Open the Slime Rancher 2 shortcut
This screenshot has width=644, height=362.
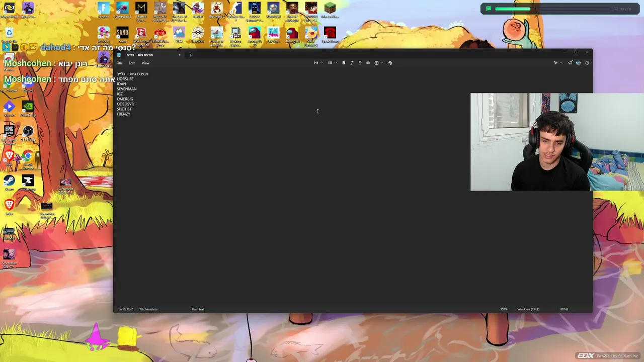click(311, 36)
